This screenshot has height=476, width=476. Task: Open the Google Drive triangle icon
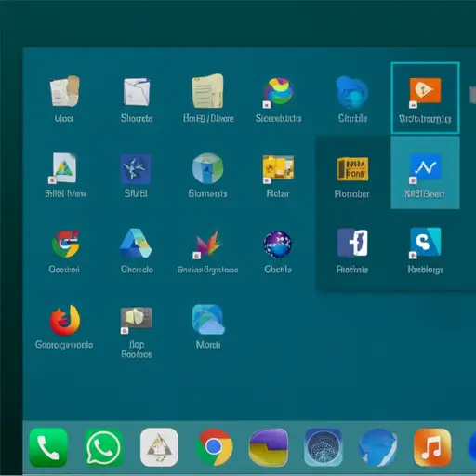pos(136,244)
